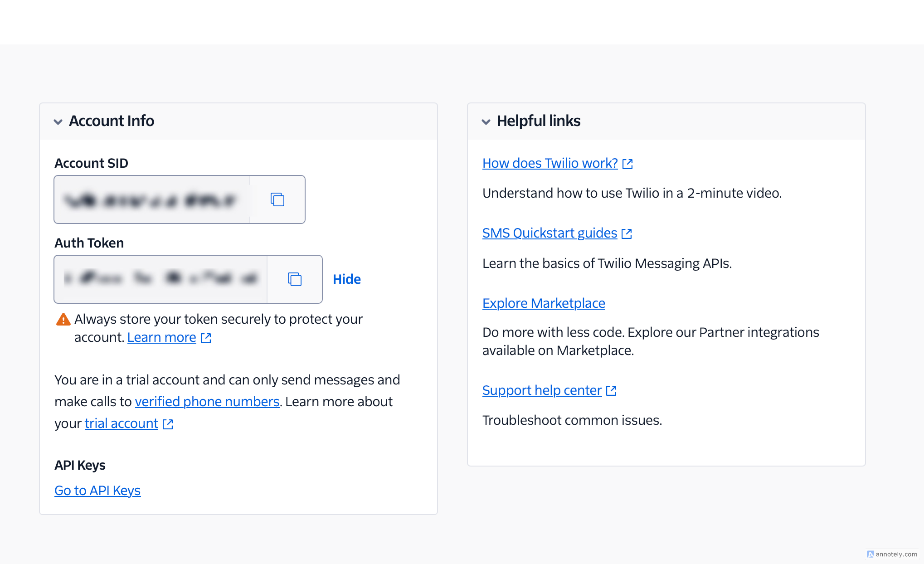Screen dimensions: 924x564
Task: Collapse the Helpful links section chevron
Action: pos(486,122)
